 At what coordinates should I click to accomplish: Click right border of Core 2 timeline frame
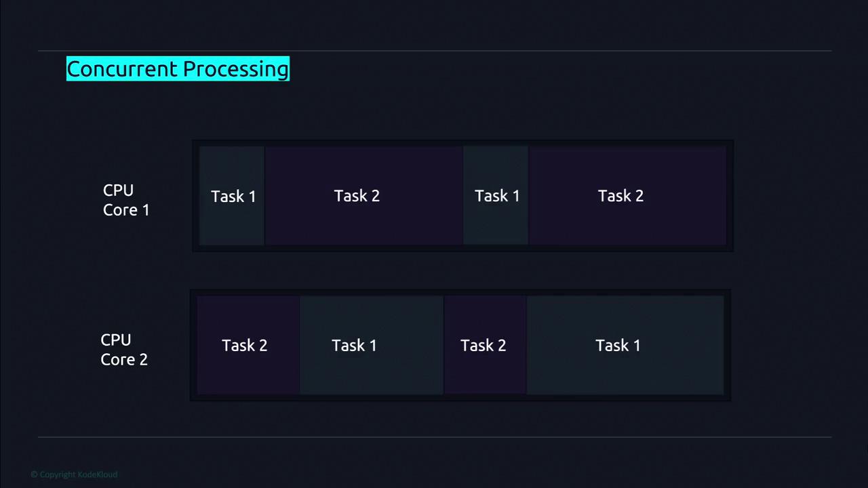(728, 345)
